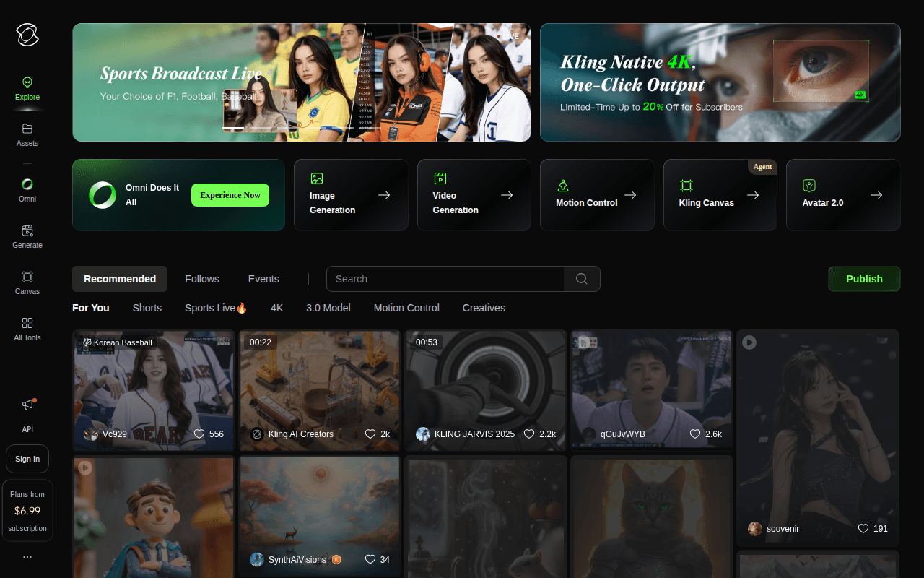Like the KLING JARVIS 2025 video

tap(529, 434)
